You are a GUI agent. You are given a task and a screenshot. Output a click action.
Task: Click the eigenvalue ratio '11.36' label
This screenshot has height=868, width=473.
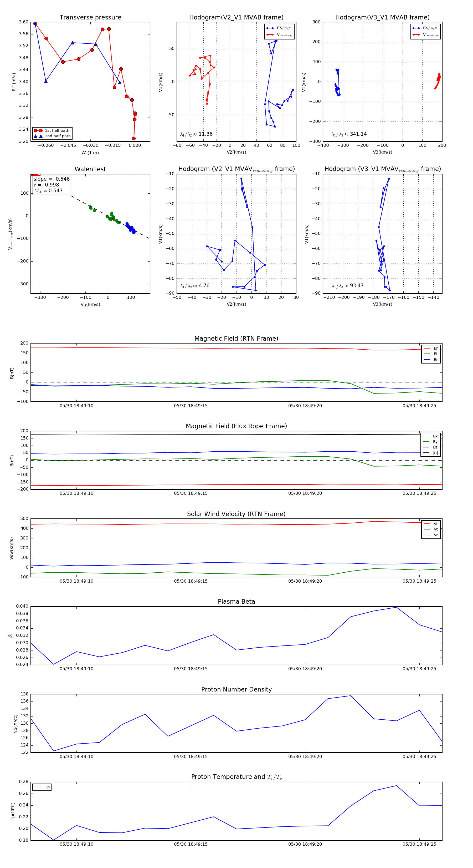coord(196,134)
